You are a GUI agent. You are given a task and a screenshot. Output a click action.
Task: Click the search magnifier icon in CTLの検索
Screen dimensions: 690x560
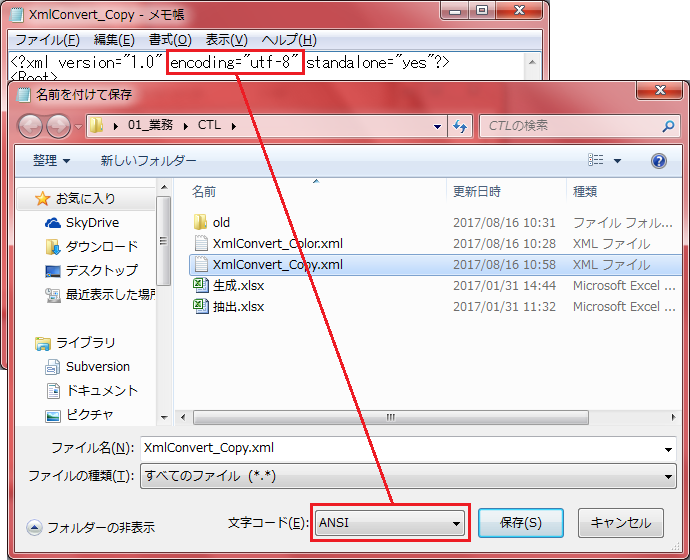pyautogui.click(x=668, y=126)
